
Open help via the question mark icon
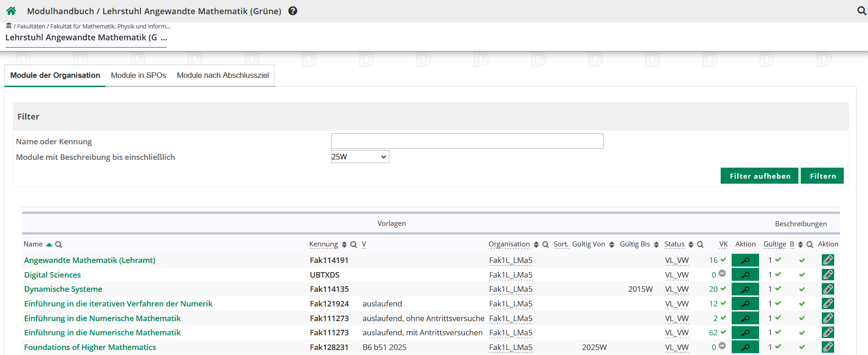point(293,11)
